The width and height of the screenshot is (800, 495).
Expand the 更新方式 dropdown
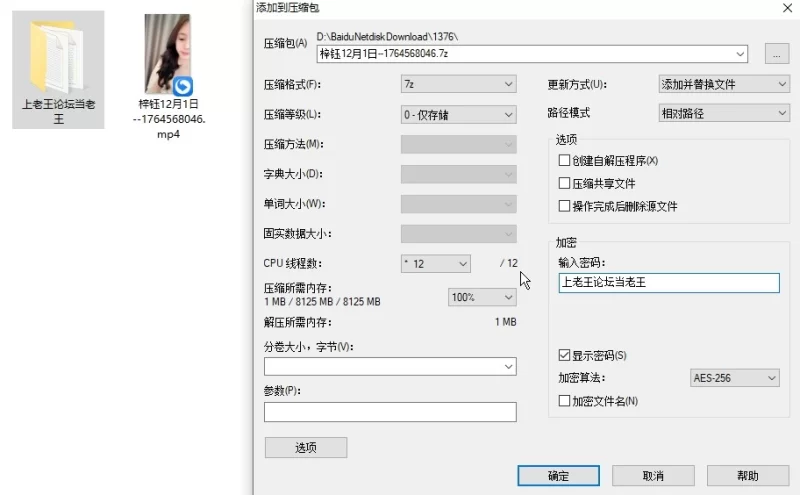tap(723, 84)
